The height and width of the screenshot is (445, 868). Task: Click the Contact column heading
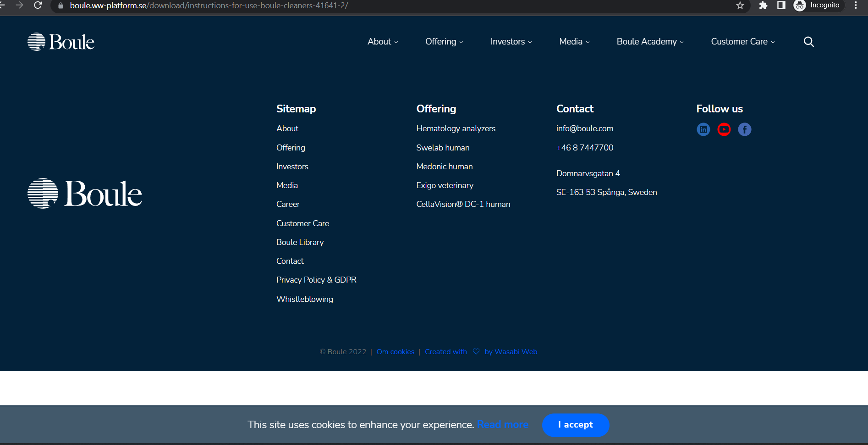tap(575, 109)
